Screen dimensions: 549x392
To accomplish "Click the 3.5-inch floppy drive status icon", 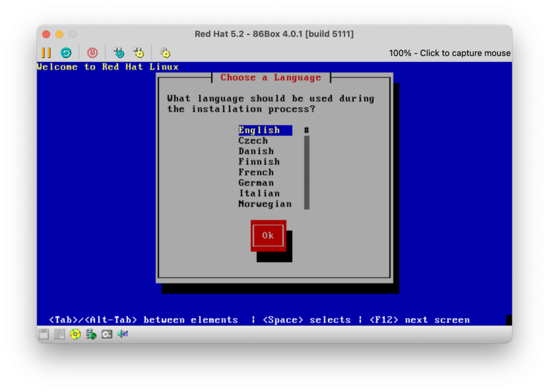I will tap(44, 334).
